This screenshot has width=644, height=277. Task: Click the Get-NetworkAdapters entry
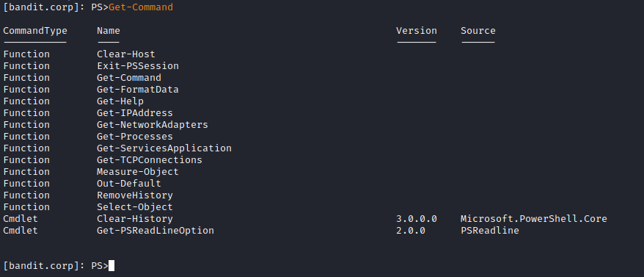[x=153, y=125]
